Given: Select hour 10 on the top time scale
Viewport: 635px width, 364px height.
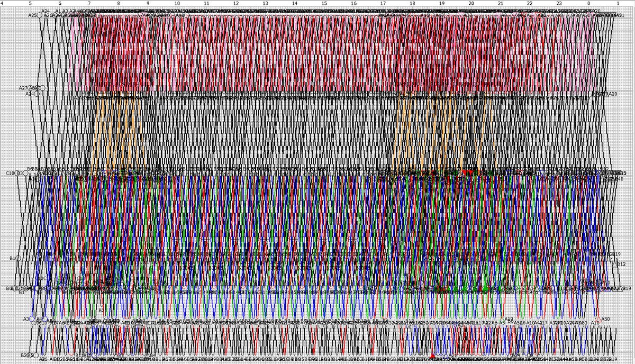Looking at the screenshot, I should (177, 3).
